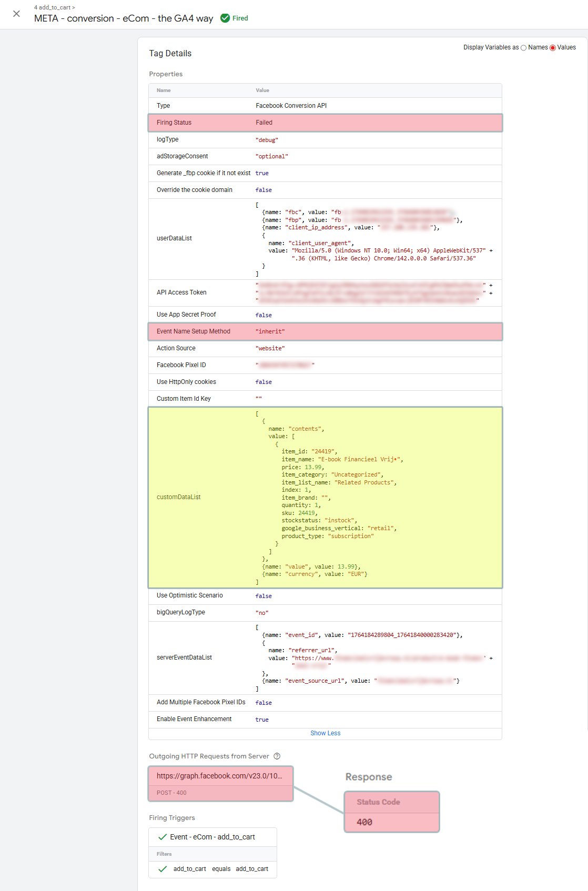Viewport: 588px width, 891px height.
Task: Click the checkmark in the Filters row
Action: point(163,869)
